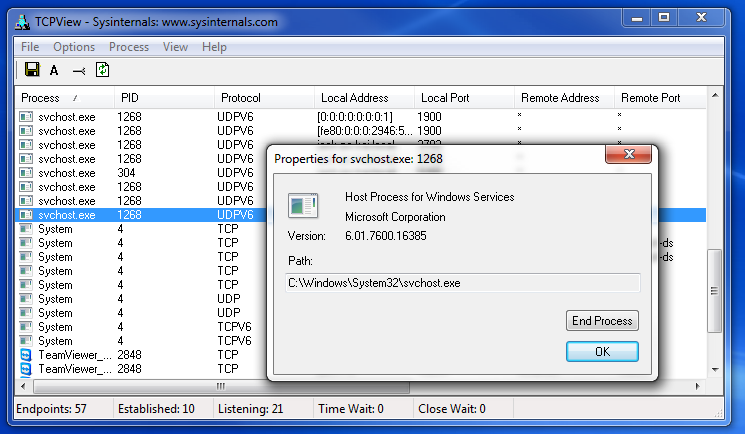Click the version value '6.01.7600.16385'
This screenshot has height=434, width=745.
(x=386, y=236)
